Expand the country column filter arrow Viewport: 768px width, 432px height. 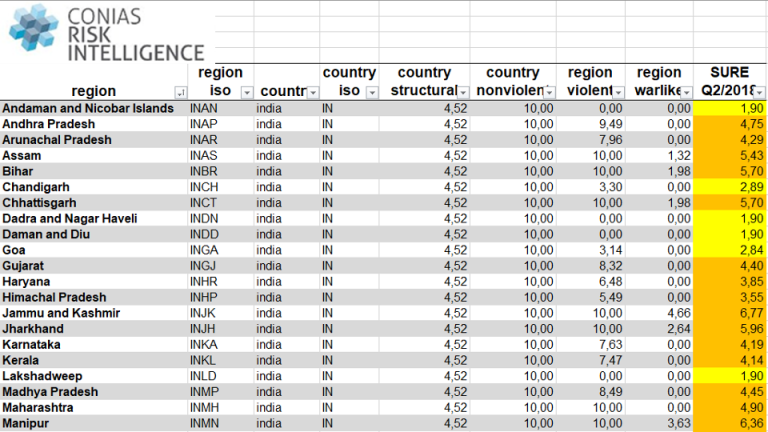tap(311, 92)
